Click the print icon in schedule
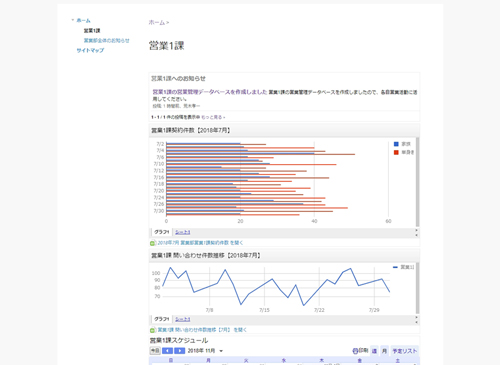The height and width of the screenshot is (365, 500). 355,351
